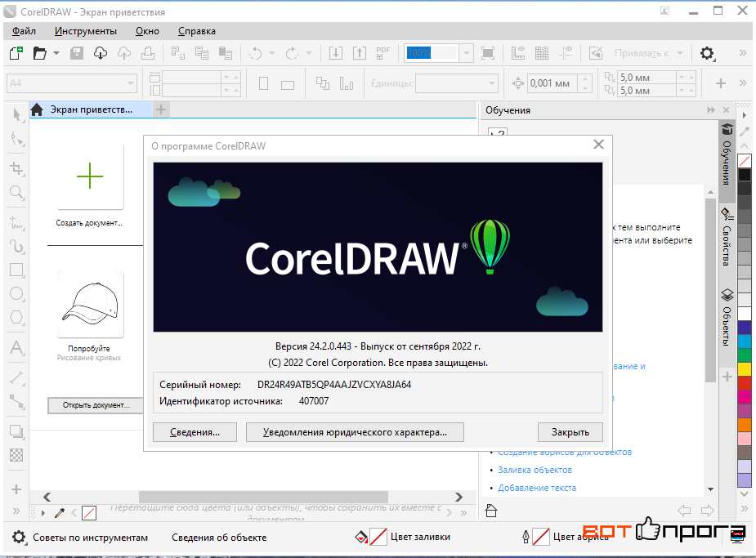Select the Artistic media tool

pos(17,246)
